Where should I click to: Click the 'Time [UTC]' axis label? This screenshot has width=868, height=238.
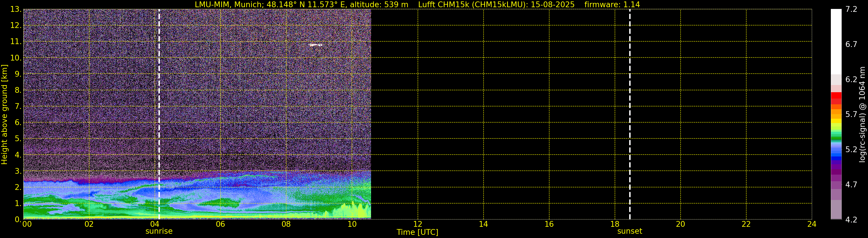pyautogui.click(x=417, y=232)
